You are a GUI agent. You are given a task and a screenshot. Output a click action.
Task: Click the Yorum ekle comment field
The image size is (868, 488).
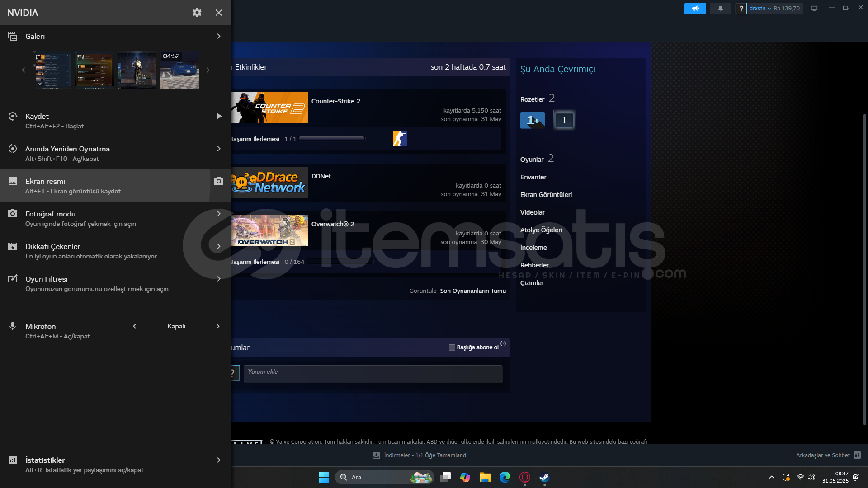(x=373, y=374)
